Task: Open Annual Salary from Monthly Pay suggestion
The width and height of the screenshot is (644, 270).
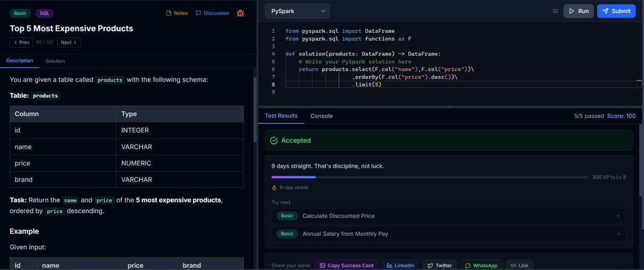Action: (448, 234)
